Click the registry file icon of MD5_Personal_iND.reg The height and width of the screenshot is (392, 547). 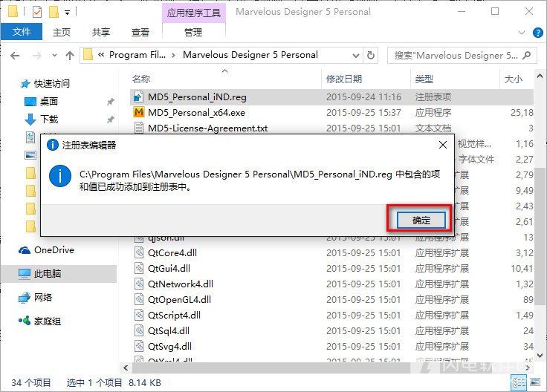point(138,97)
